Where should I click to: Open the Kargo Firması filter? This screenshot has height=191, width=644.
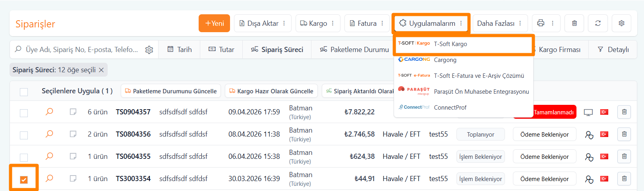pos(559,50)
